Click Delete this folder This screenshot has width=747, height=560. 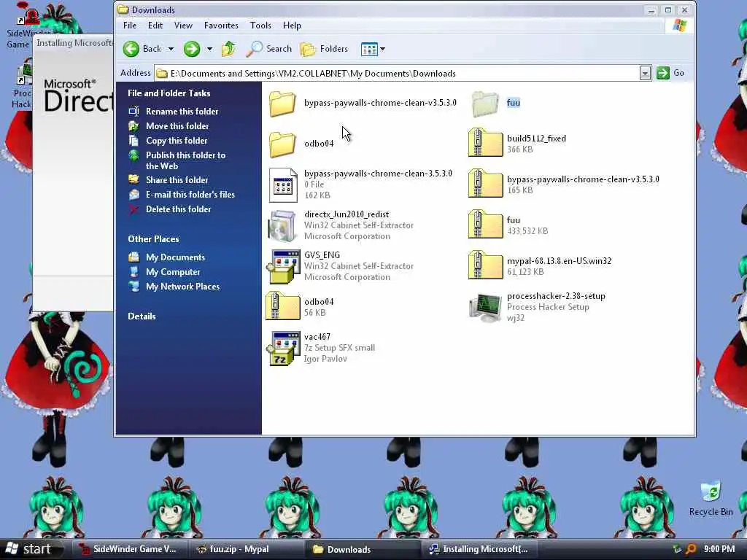click(x=178, y=209)
